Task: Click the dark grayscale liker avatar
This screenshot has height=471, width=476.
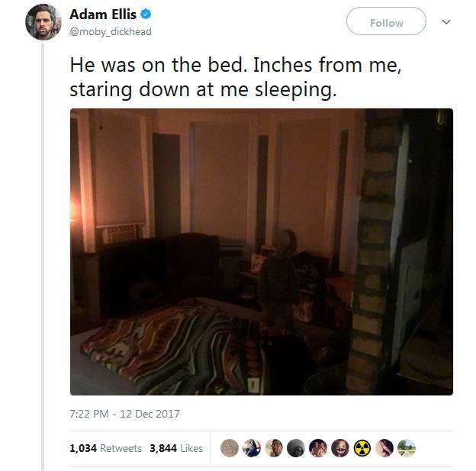Action: (x=296, y=448)
